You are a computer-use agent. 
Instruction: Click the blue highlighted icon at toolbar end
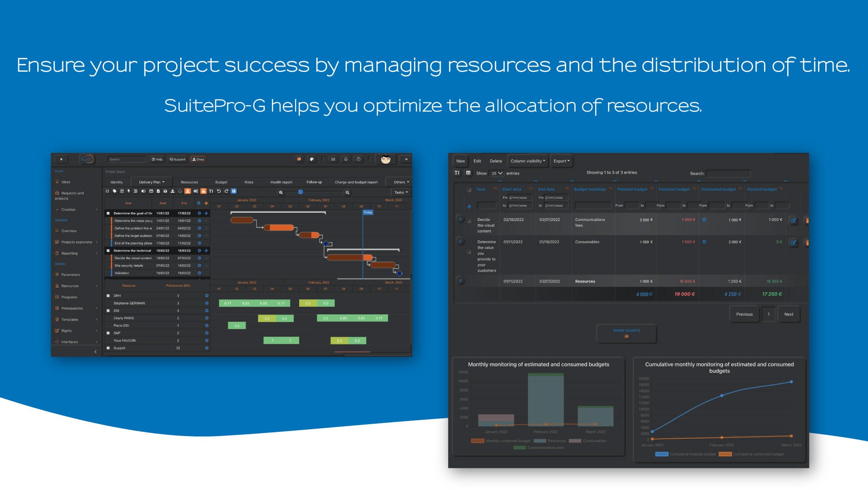(234, 191)
